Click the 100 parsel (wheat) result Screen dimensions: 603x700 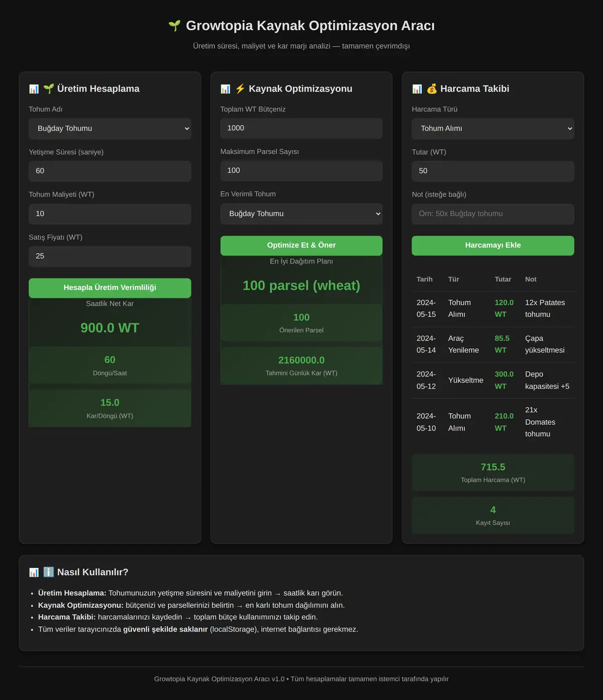coord(301,286)
